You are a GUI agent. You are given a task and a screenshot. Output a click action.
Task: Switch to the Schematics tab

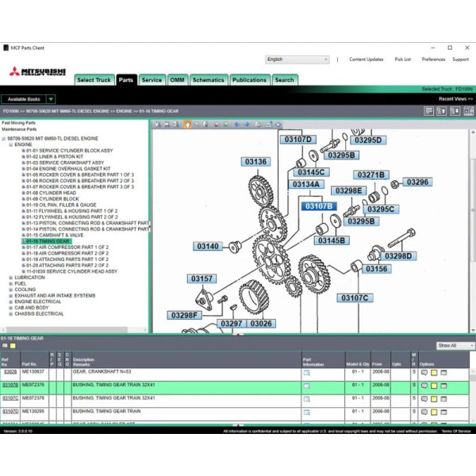click(208, 79)
